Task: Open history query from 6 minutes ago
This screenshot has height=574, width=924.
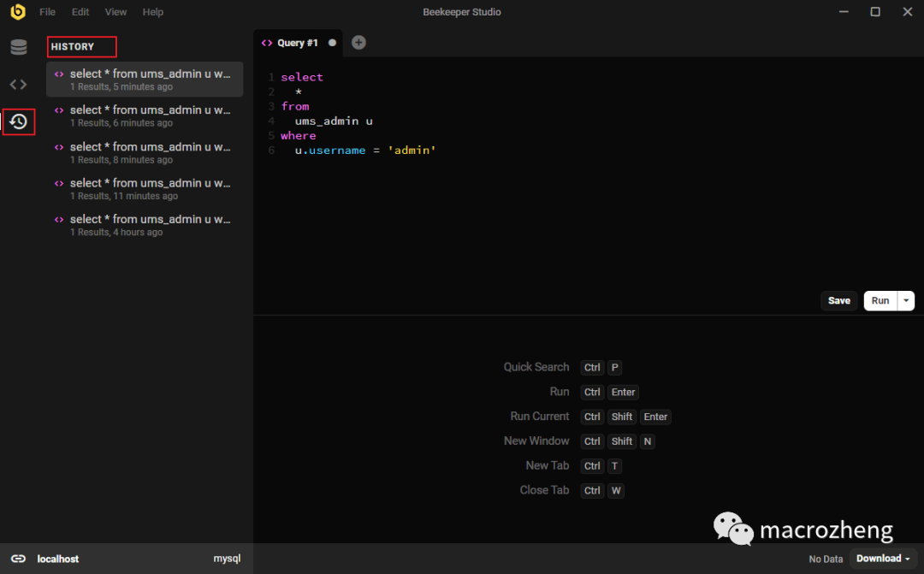Action: (145, 115)
